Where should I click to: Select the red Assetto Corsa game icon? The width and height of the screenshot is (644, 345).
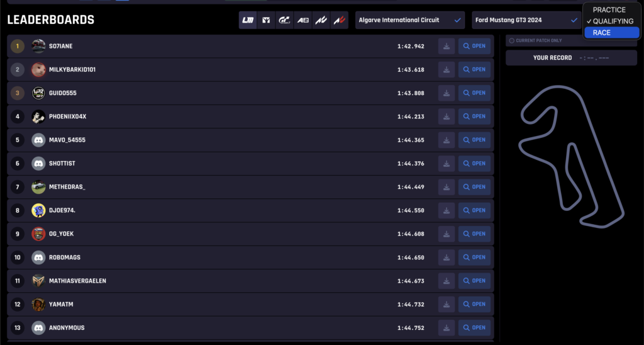tap(339, 20)
